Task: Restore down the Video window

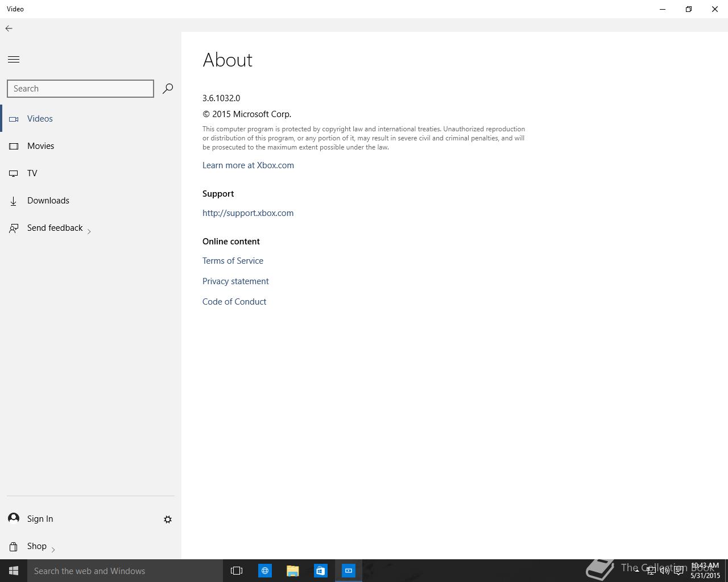Action: point(689,9)
